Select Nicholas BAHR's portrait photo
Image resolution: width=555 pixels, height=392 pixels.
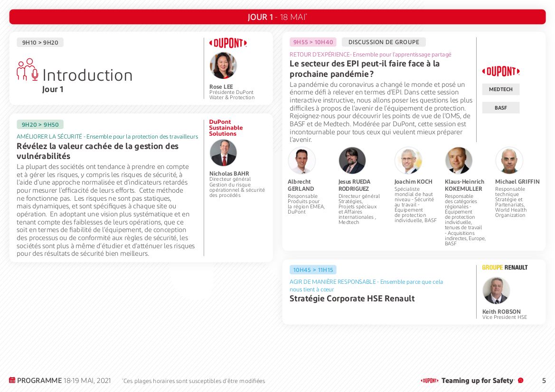(223, 153)
